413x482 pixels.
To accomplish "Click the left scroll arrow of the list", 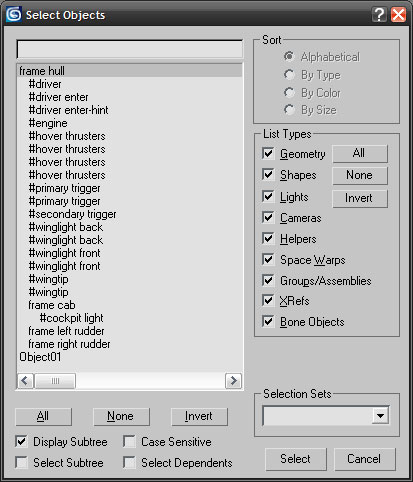I will tap(25, 381).
